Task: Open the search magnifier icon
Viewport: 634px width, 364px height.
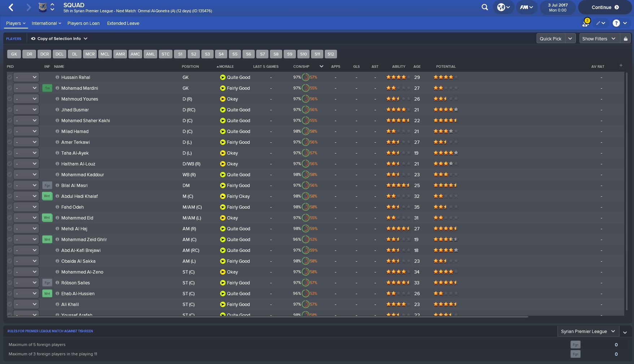Action: point(485,7)
